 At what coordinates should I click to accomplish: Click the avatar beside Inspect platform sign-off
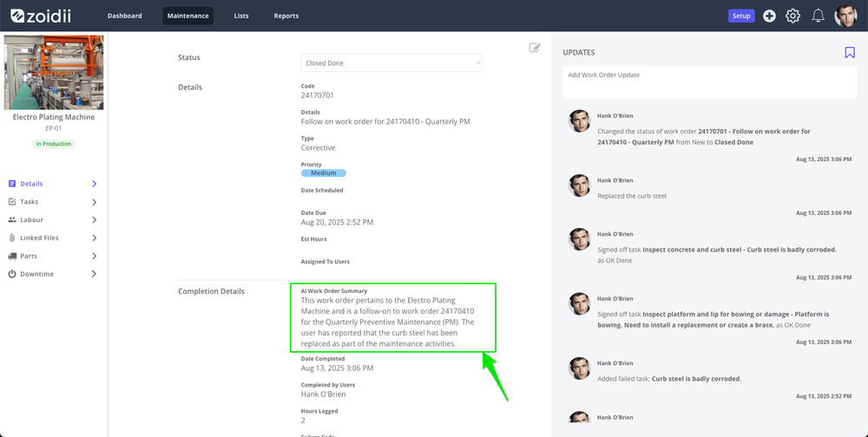(580, 303)
